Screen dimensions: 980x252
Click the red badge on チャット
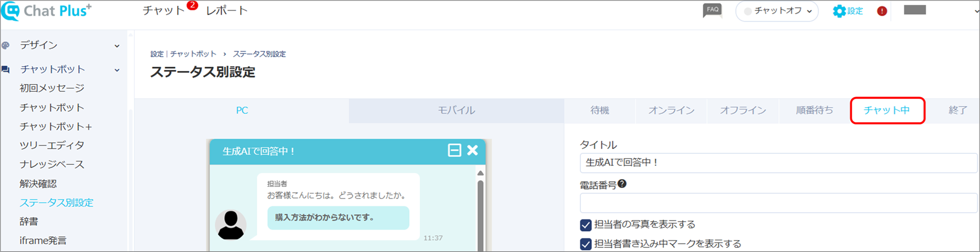[192, 5]
